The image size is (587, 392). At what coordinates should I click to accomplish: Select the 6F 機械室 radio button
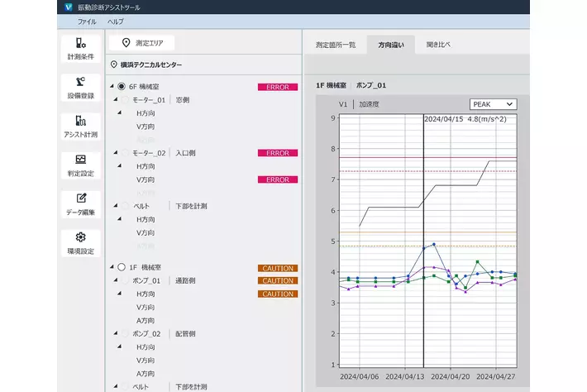click(x=122, y=86)
